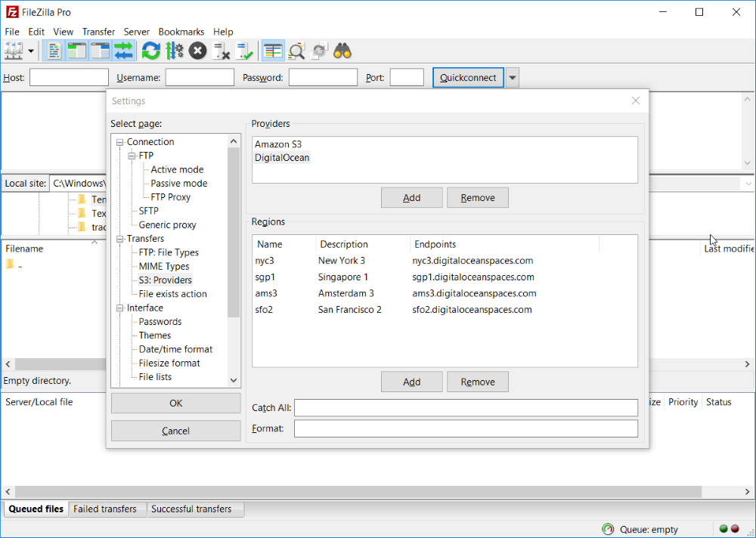Focus the Host input field
Image resolution: width=756 pixels, height=538 pixels.
(x=69, y=78)
